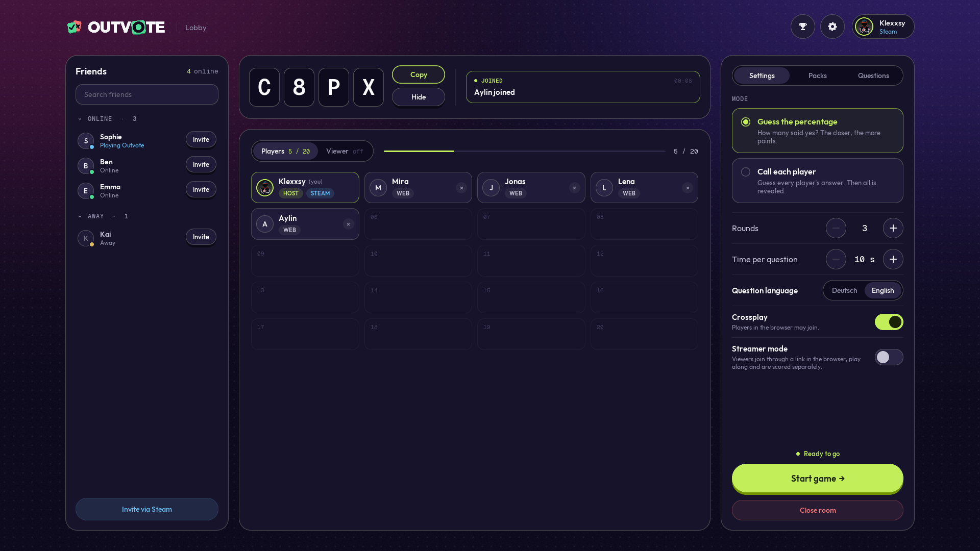Enable Streamer mode toggle
The height and width of the screenshot is (551, 980).
click(889, 357)
